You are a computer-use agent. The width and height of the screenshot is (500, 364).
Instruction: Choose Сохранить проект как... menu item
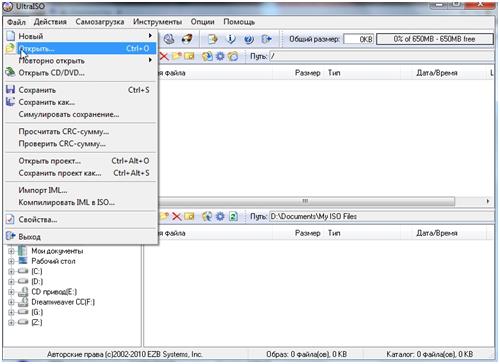click(x=81, y=173)
